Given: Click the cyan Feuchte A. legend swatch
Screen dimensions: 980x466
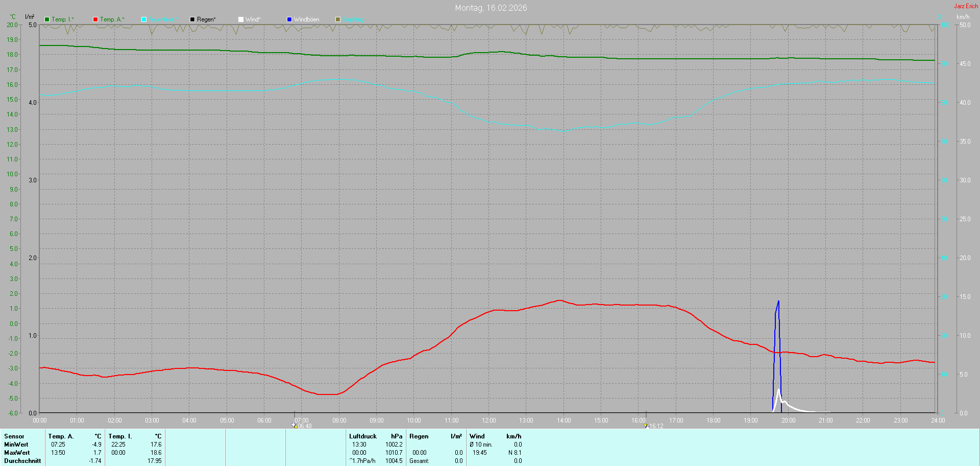Looking at the screenshot, I should click(x=144, y=19).
